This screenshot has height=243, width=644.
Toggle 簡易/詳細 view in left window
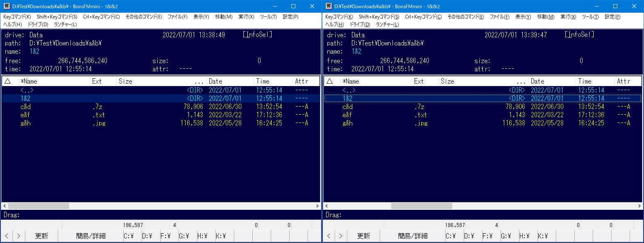coord(91,236)
